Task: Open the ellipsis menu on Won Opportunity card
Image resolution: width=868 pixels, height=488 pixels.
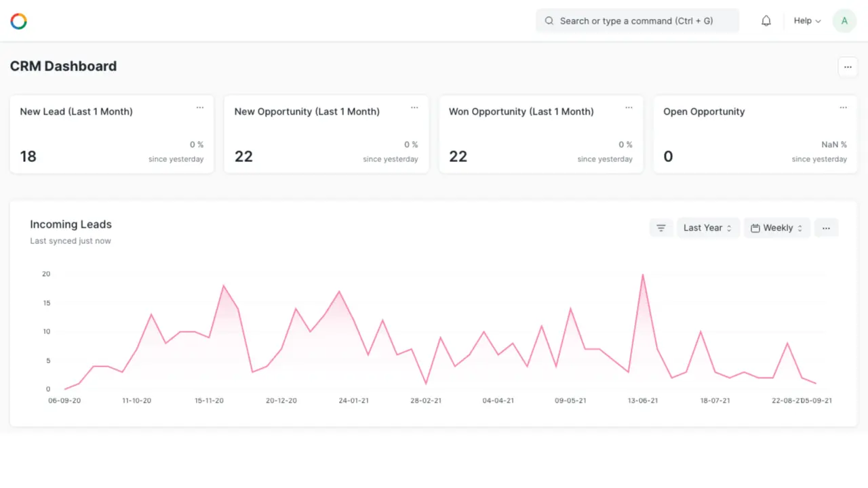Action: tap(629, 107)
